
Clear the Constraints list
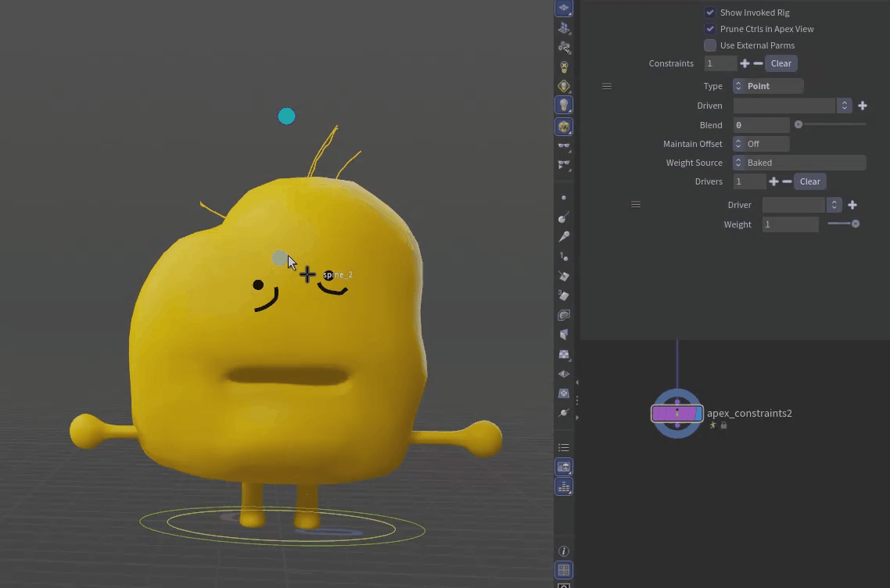click(781, 63)
